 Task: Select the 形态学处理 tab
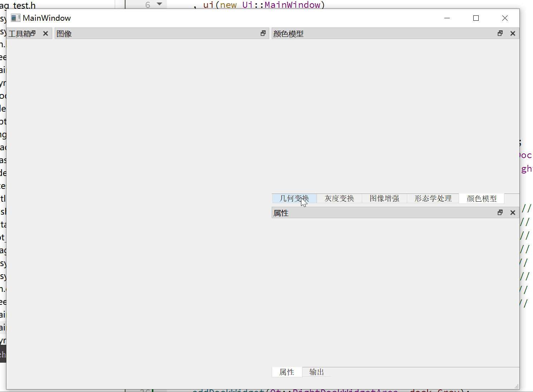[433, 199]
